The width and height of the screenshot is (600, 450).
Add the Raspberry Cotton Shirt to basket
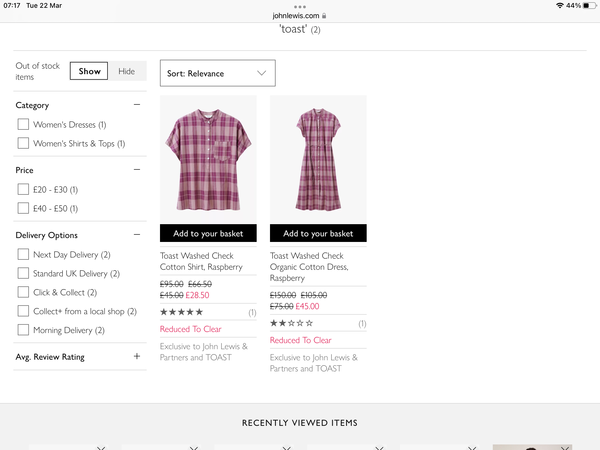[208, 233]
